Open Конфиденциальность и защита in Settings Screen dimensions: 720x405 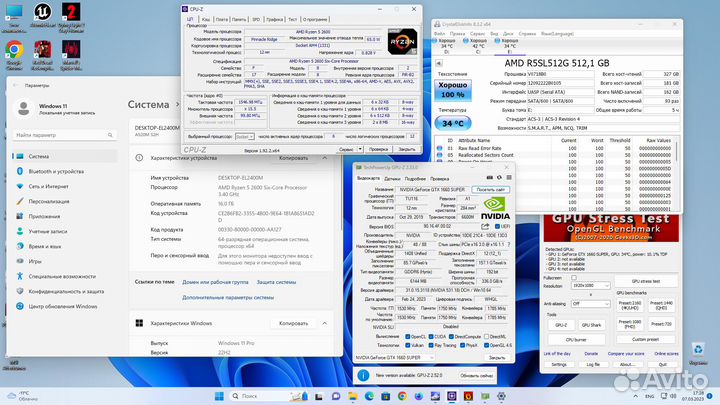click(x=64, y=291)
